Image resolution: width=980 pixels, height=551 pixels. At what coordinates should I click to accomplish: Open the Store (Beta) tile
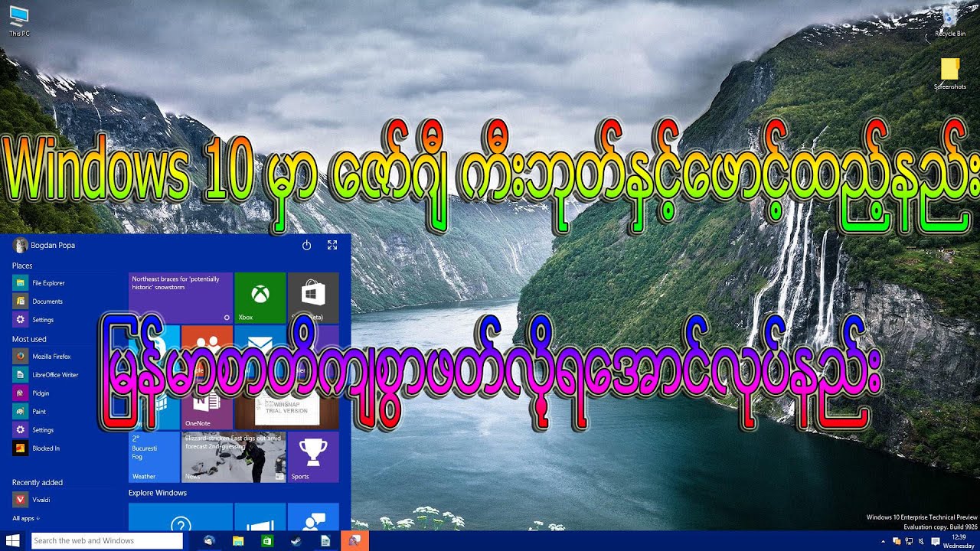pos(313,298)
